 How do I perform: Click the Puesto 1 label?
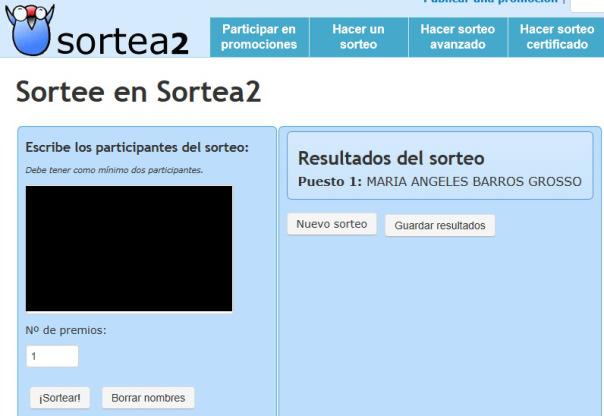pos(330,181)
